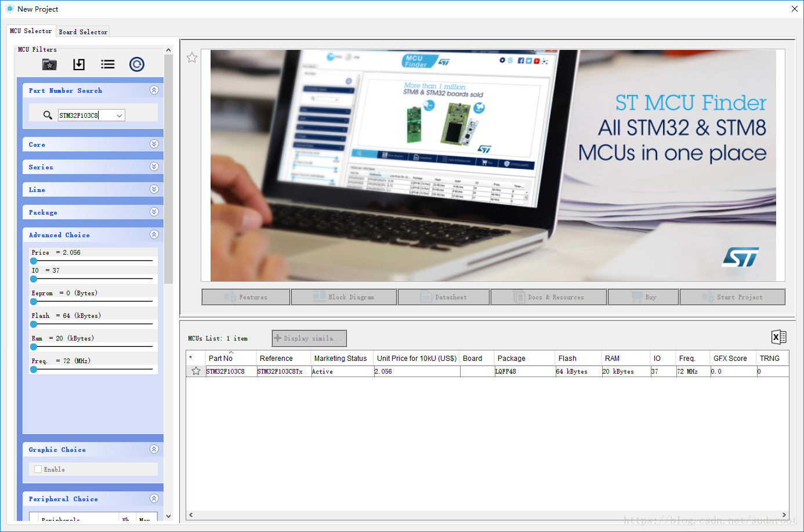804x532 pixels.
Task: Adjust the Freq. slider handle
Action: [x=34, y=370]
